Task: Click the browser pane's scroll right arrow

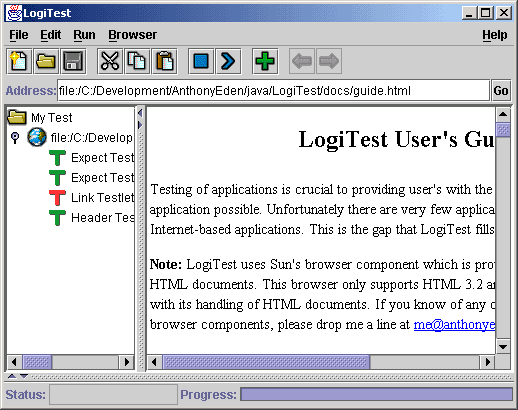Action: coord(488,362)
